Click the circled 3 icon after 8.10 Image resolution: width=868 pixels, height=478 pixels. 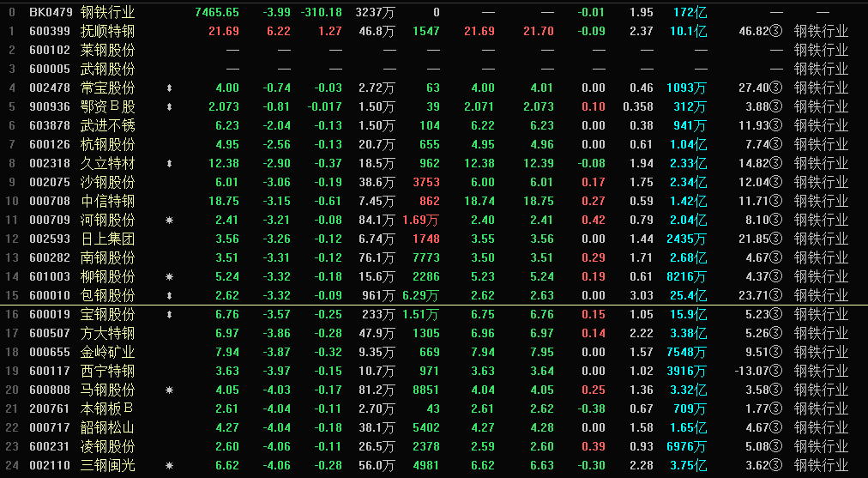coord(776,221)
